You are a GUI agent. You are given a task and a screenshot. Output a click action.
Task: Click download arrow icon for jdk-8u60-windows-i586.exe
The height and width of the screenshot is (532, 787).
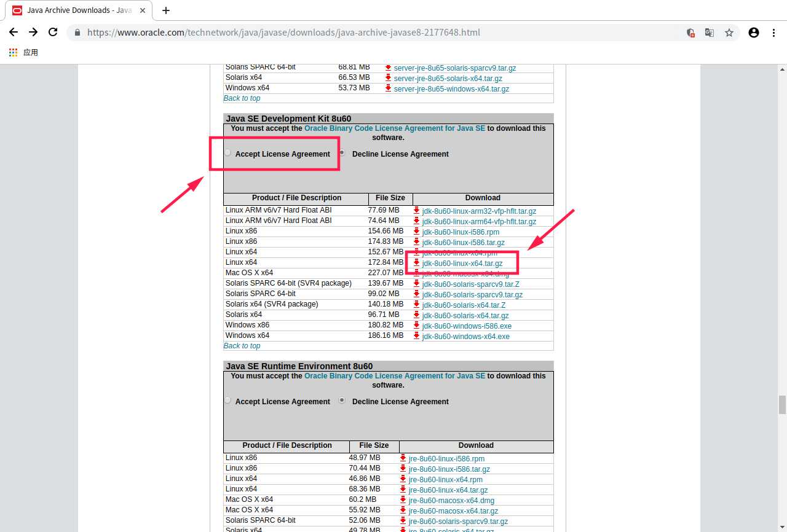click(417, 325)
